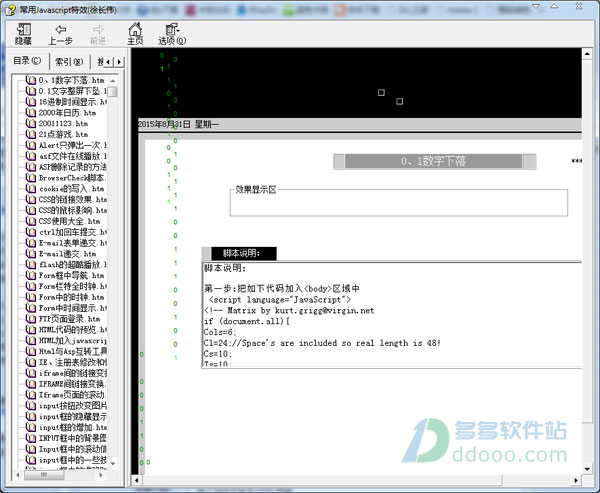Click book icon beside asf文件在线播放
Image resolution: width=600 pixels, height=493 pixels.
[31, 156]
